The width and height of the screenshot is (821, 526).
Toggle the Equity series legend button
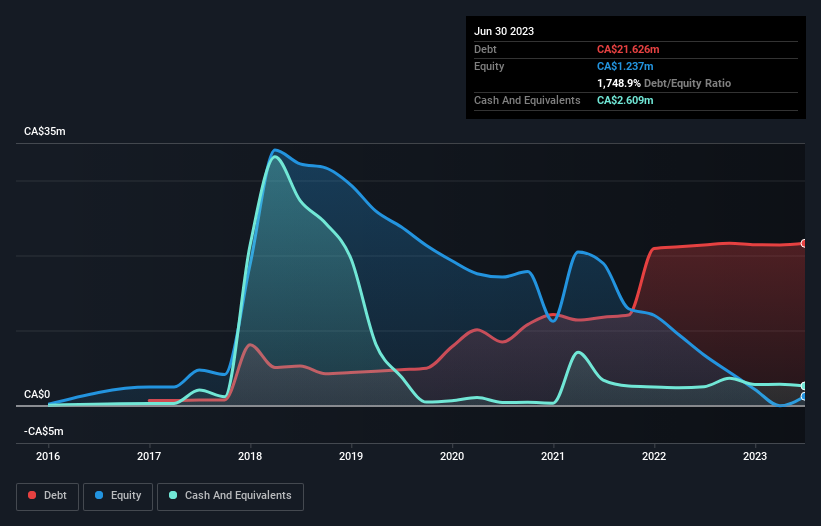tap(118, 496)
